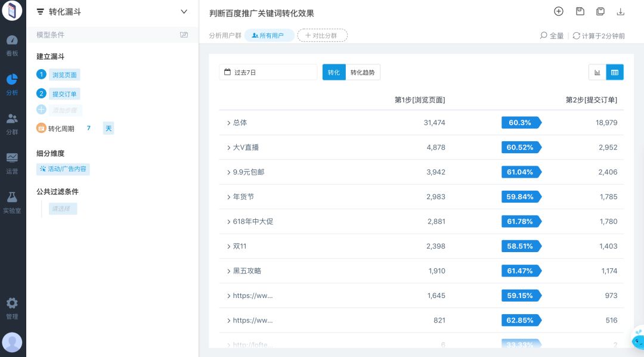Expand the 总体 row
This screenshot has width=644, height=357.
[x=228, y=123]
